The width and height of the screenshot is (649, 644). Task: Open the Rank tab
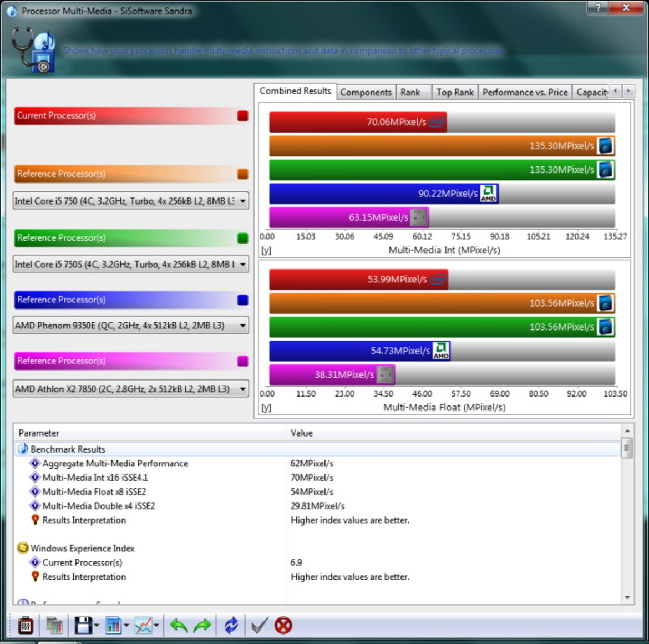tap(413, 92)
